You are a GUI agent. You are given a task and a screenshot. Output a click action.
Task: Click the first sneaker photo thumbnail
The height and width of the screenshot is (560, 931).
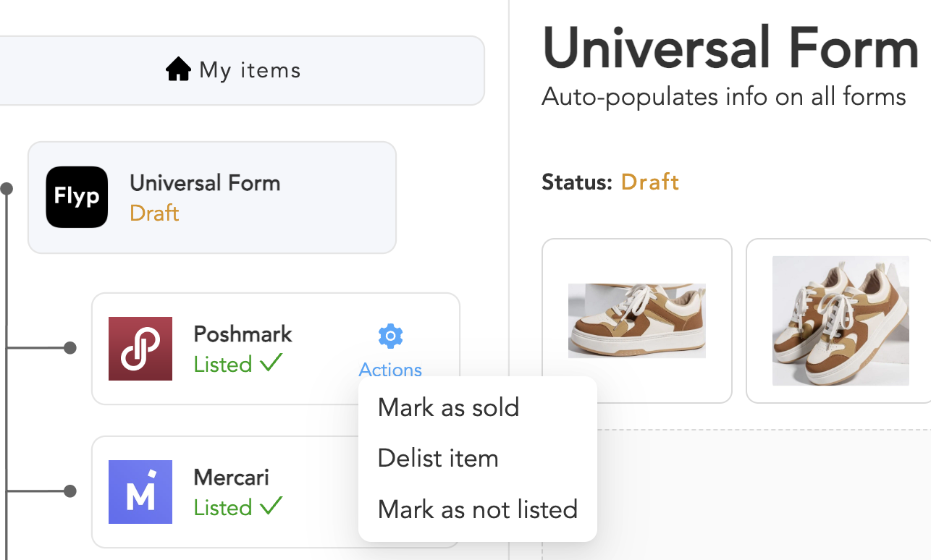coord(636,321)
